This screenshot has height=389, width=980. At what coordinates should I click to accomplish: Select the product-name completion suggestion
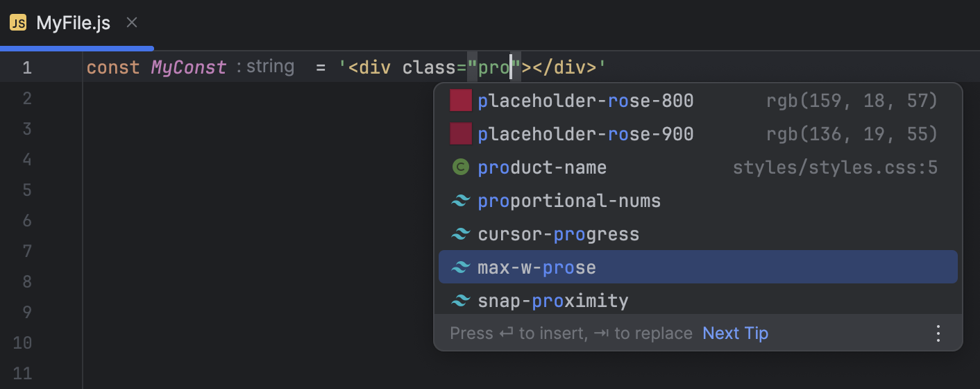[542, 167]
